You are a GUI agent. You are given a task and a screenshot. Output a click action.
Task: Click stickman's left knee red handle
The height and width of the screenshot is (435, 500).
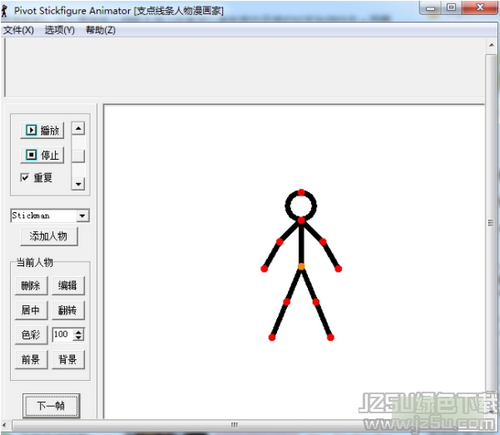click(x=287, y=302)
